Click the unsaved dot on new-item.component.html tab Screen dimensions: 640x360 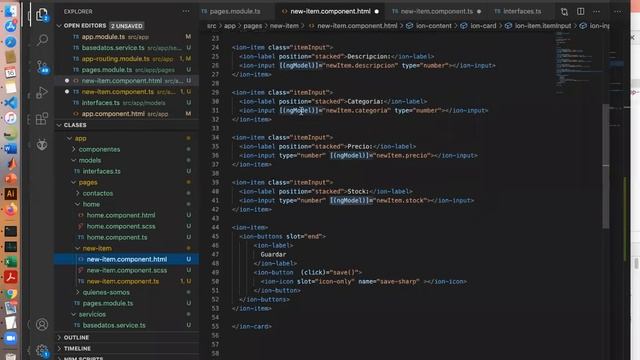tap(377, 11)
